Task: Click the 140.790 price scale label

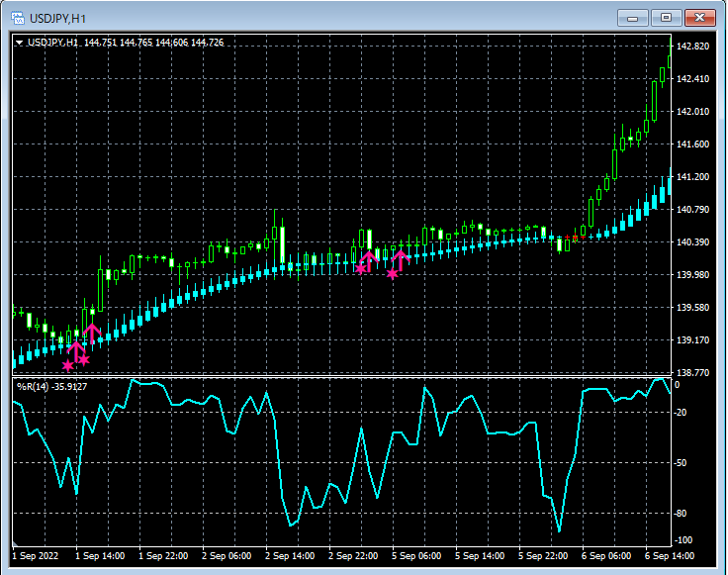Action: [x=692, y=210]
